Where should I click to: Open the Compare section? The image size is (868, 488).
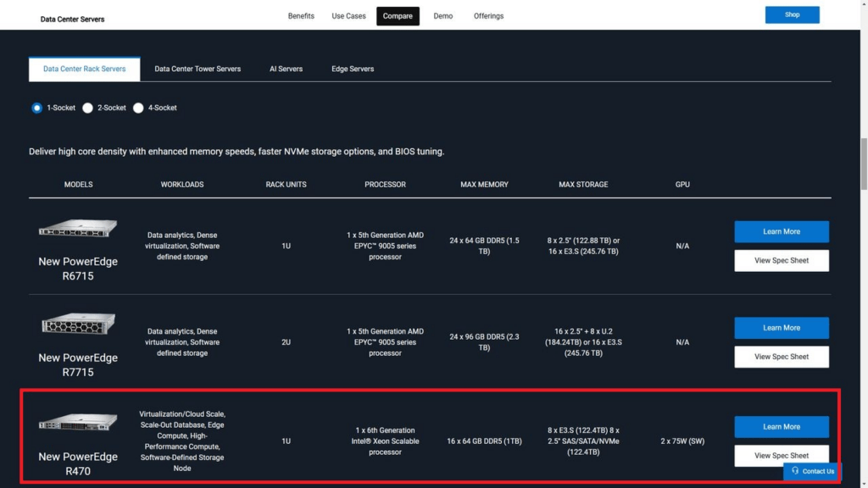pos(398,16)
